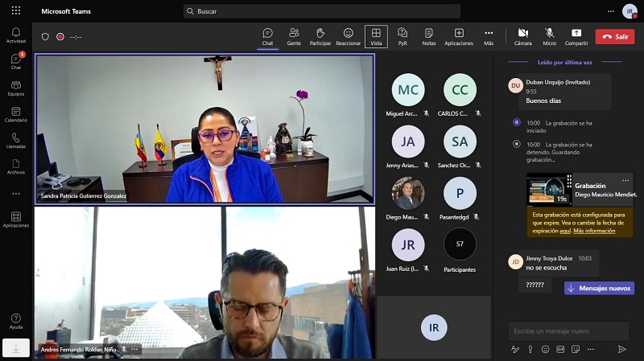Open Chat in the left sidebar
This screenshot has height=361, width=644.
[x=16, y=62]
